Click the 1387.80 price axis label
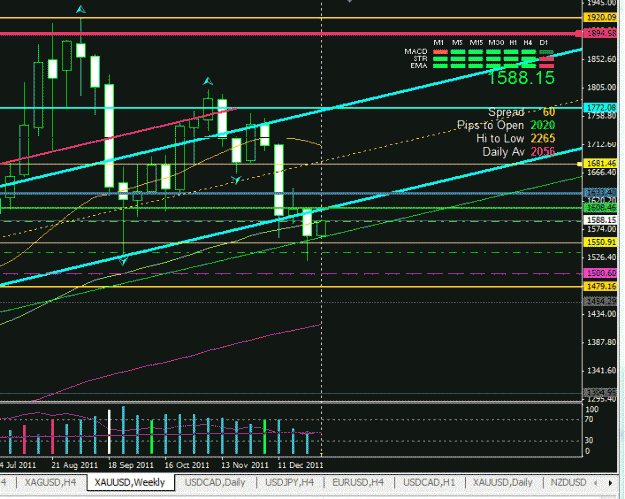 (601, 342)
